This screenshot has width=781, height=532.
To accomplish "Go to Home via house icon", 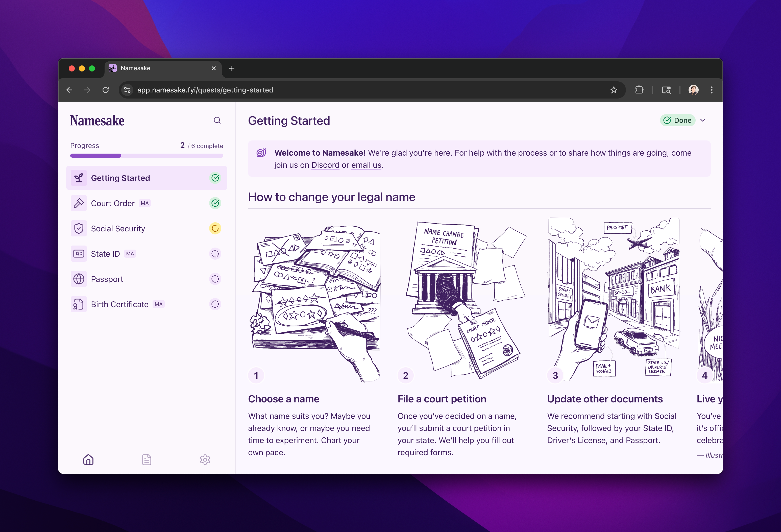I will coord(88,460).
